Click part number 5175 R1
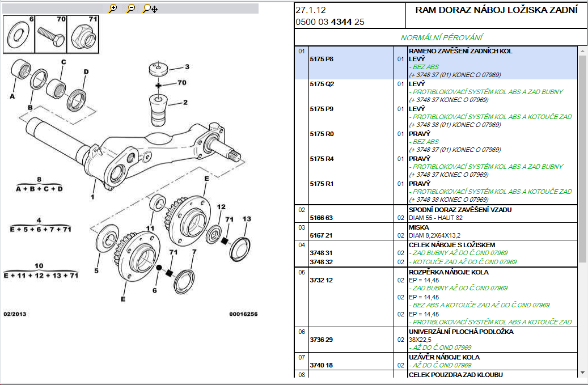 (321, 184)
